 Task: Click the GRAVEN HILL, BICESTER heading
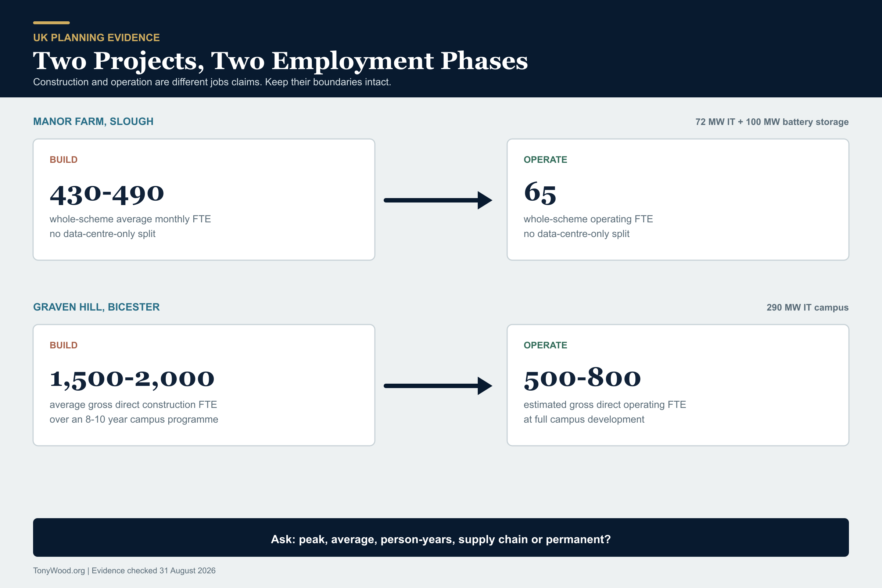pyautogui.click(x=96, y=307)
